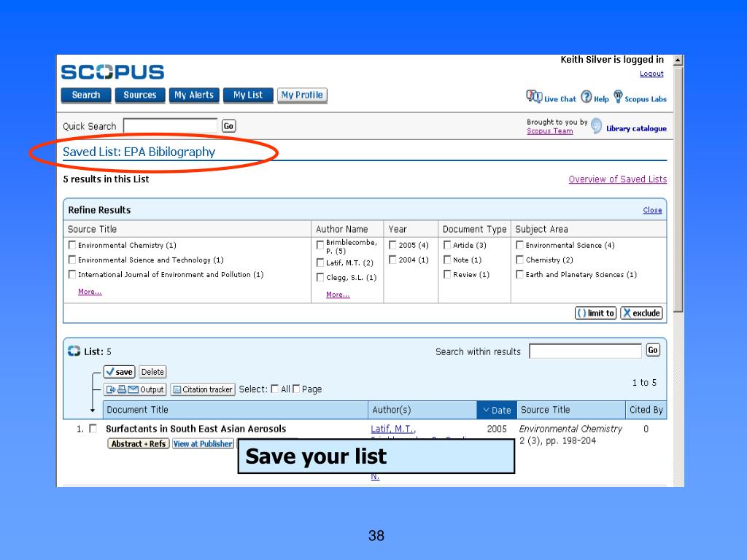Sort by Date column header
The width and height of the screenshot is (747, 560).
[496, 410]
